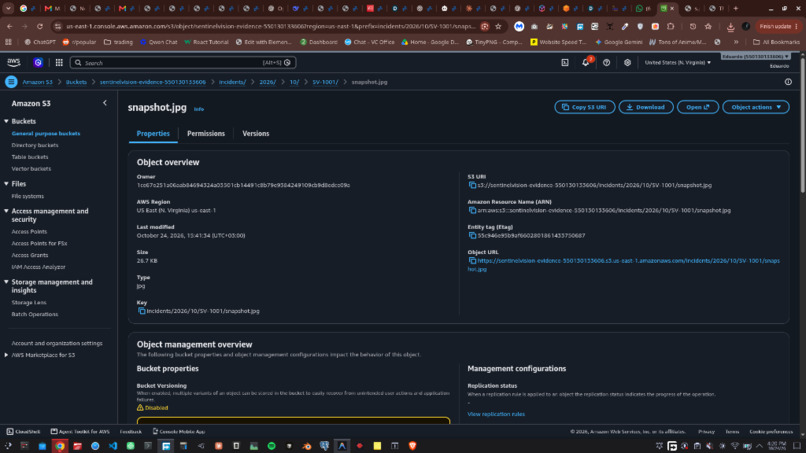Open the help question mark icon
Viewport: 806px width, 453px height.
pos(607,62)
